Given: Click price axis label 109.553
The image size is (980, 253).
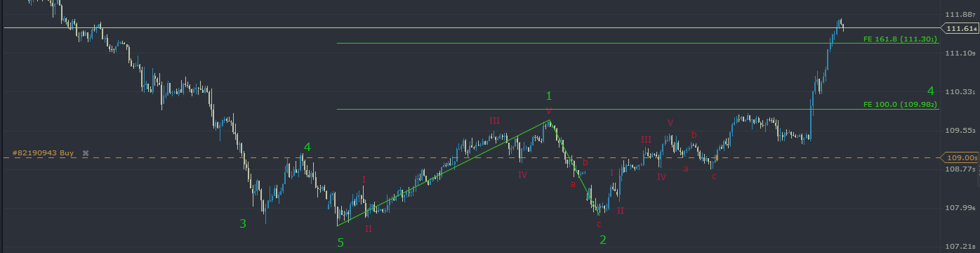Looking at the screenshot, I should [961, 130].
